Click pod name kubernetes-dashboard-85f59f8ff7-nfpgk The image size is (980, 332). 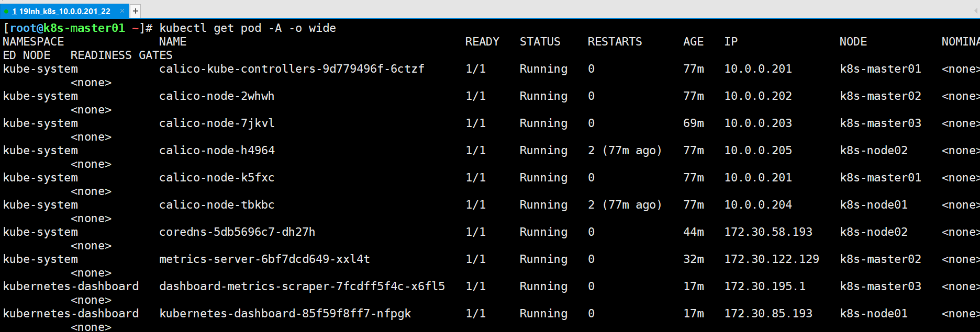[x=285, y=314]
